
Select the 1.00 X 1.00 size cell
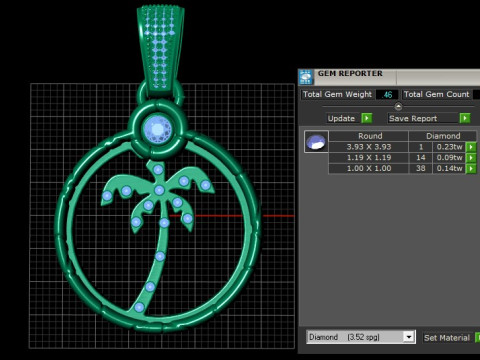369,169
